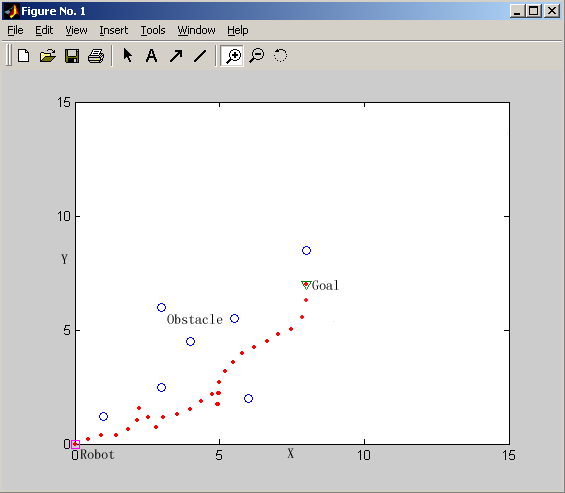
Task: Click the y-axis tick label '10'
Action: 64,217
